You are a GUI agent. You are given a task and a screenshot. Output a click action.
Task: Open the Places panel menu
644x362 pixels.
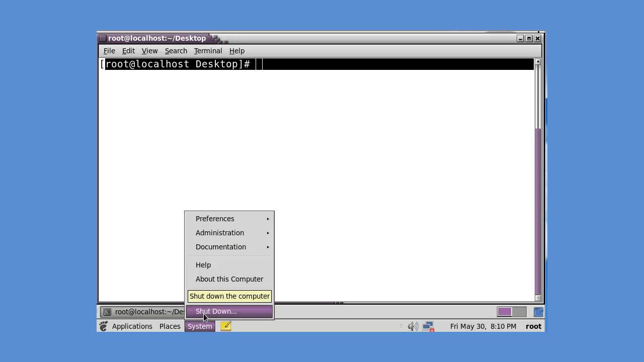tap(170, 326)
